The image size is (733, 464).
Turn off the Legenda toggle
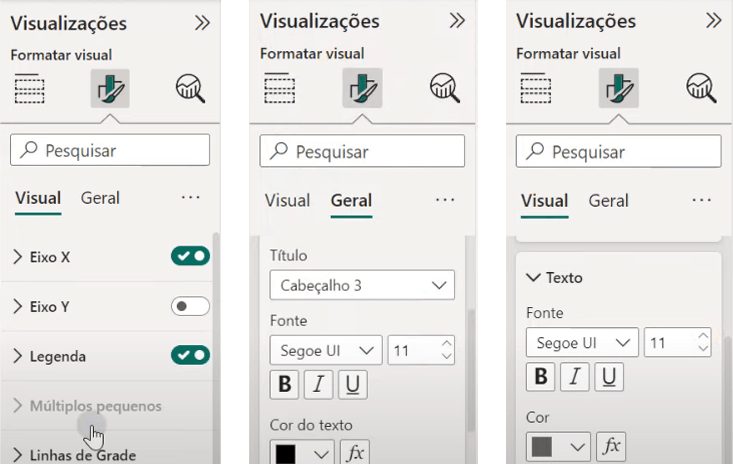(x=190, y=355)
